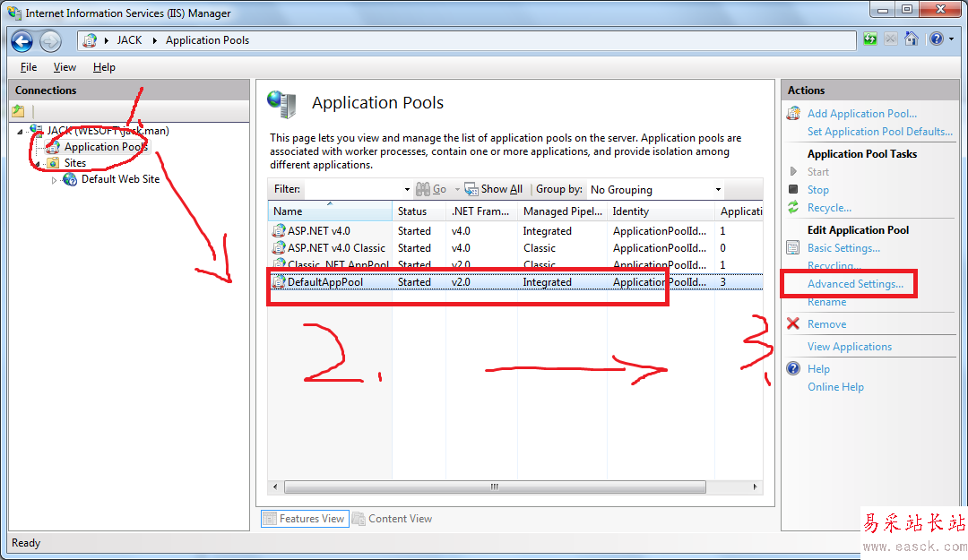Click the Forward navigation arrow
Image resolution: width=968 pixels, height=560 pixels.
(50, 41)
